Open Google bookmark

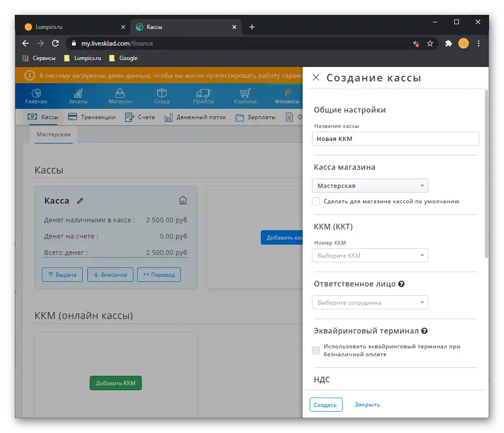[x=123, y=58]
